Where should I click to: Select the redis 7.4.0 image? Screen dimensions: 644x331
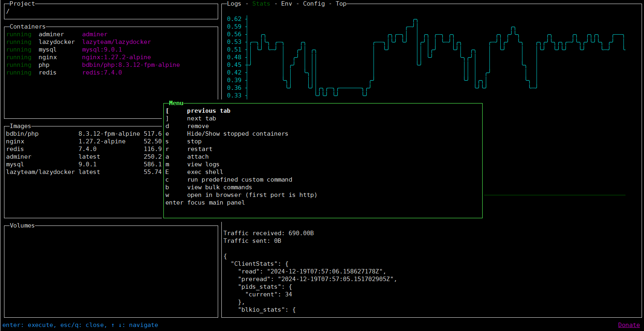click(84, 149)
